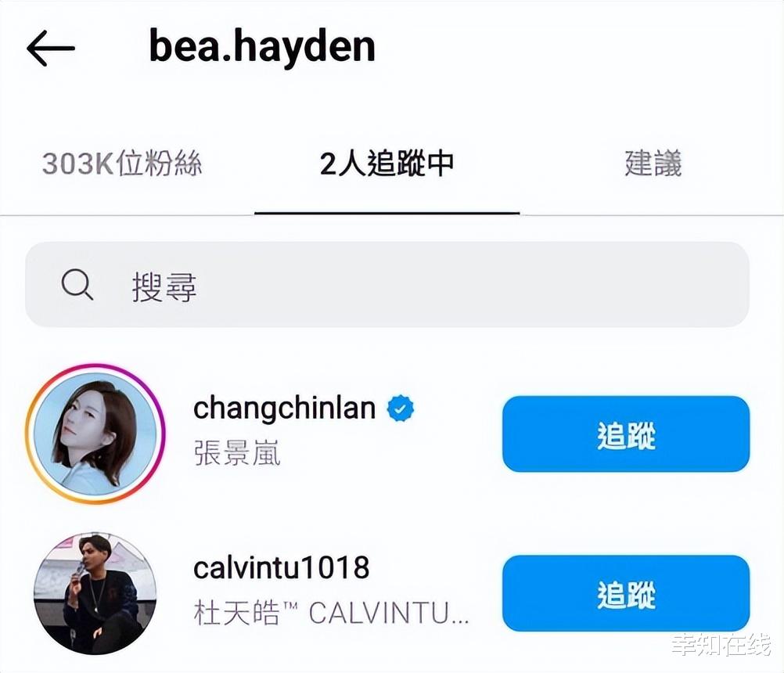Screen dimensions: 784x673
Task: Switch to the 303K位粉絲 tab
Action: point(122,164)
